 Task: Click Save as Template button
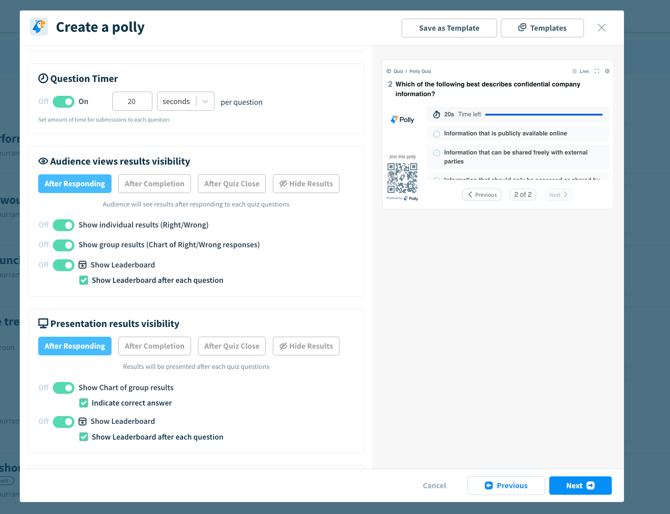[449, 28]
